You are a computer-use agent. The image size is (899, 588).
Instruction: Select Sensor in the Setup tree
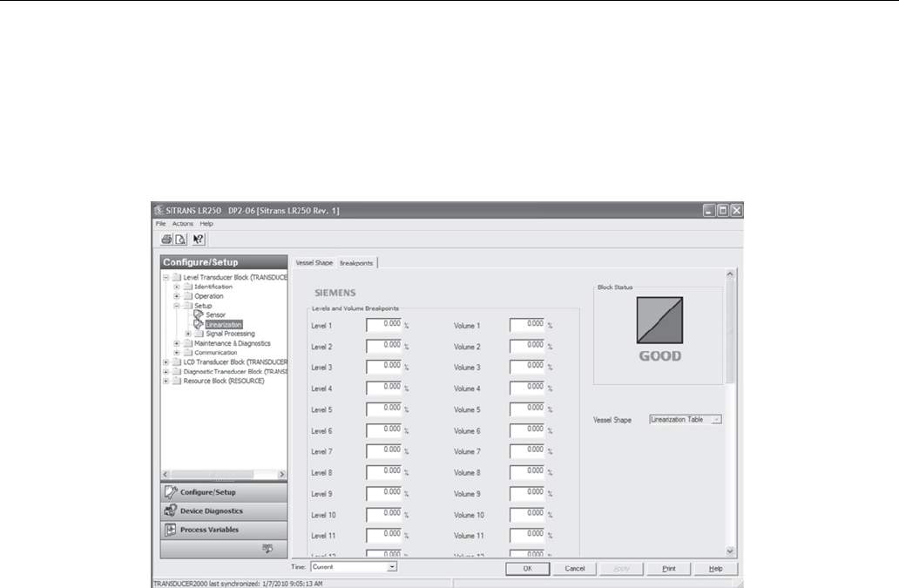tap(215, 314)
